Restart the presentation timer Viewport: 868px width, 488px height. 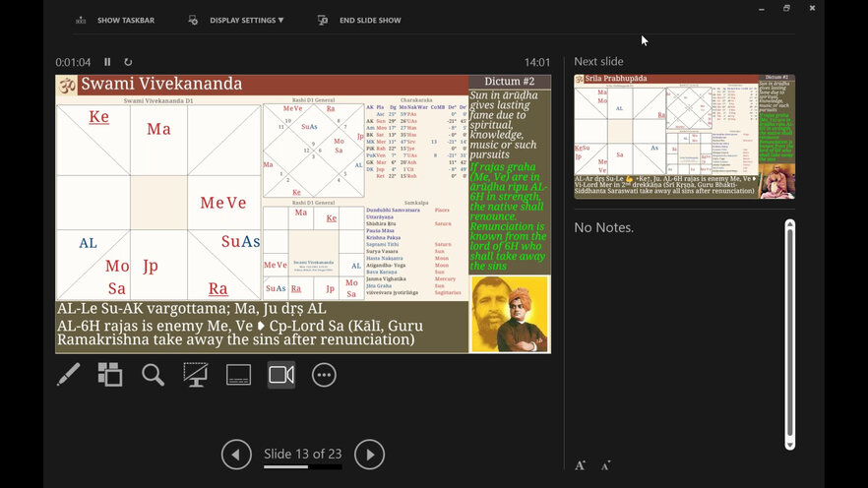click(128, 62)
